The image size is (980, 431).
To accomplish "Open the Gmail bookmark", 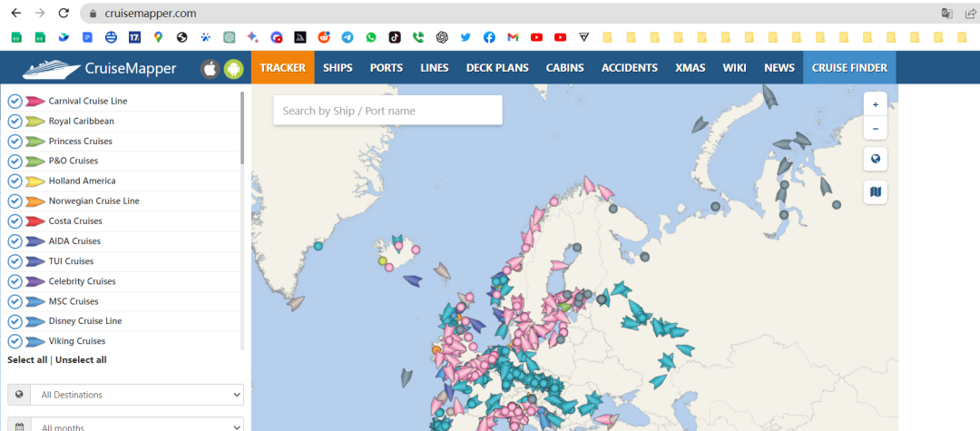I will point(513,37).
